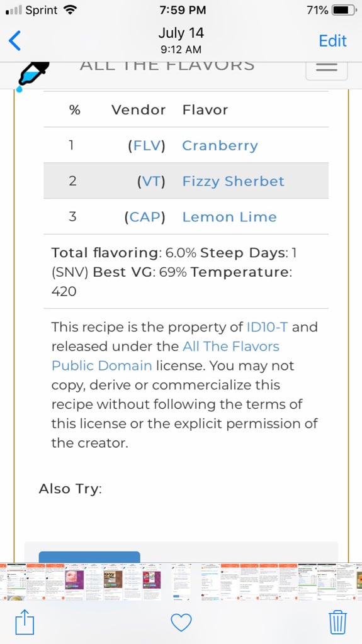This screenshot has height=644, width=362.
Task: Open the Fizzy Sherbet flavor link
Action: [233, 181]
